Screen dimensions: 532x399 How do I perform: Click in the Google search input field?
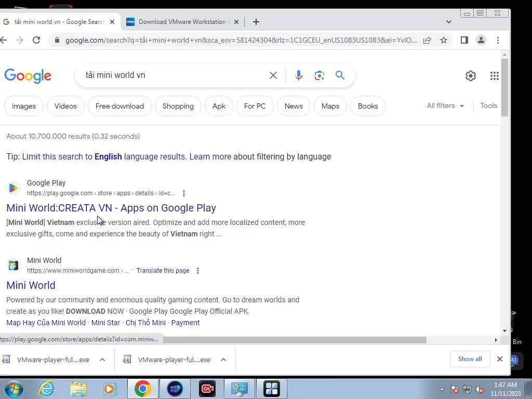click(173, 75)
